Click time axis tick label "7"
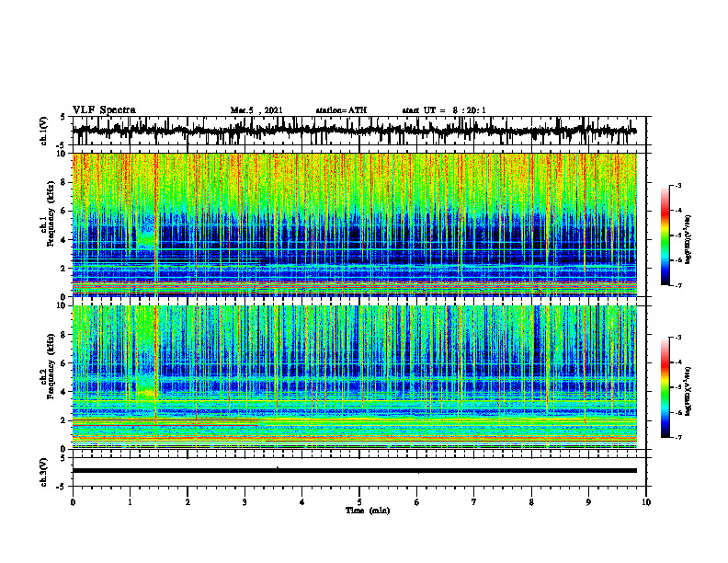The image size is (728, 563). click(x=474, y=502)
